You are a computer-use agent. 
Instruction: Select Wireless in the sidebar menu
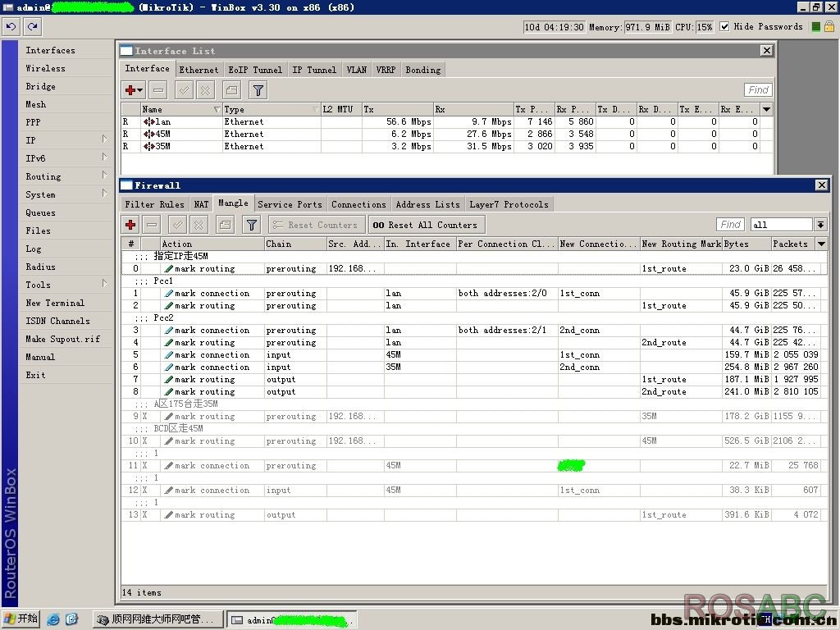[45, 68]
